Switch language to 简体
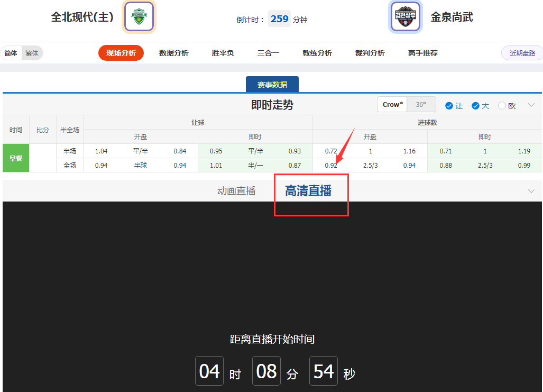 (x=11, y=53)
